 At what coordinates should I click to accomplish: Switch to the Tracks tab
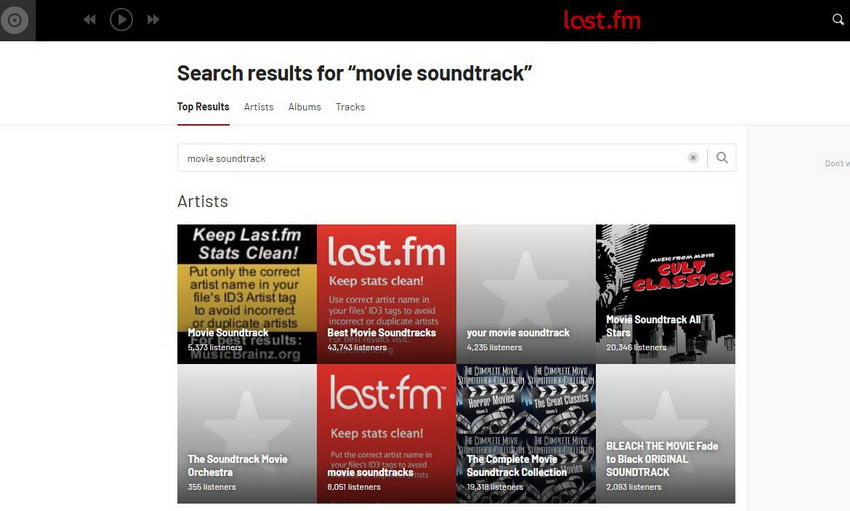click(x=350, y=107)
